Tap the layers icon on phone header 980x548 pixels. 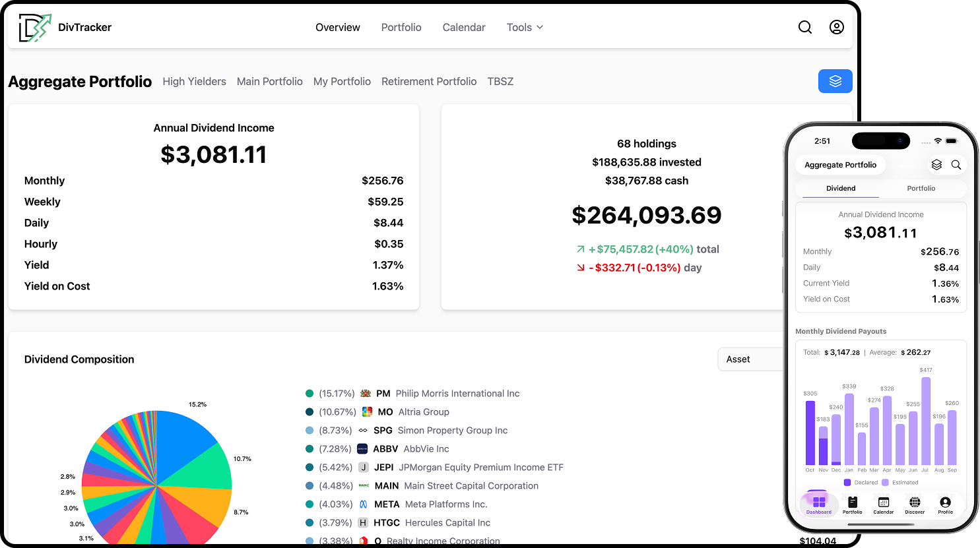pos(936,165)
